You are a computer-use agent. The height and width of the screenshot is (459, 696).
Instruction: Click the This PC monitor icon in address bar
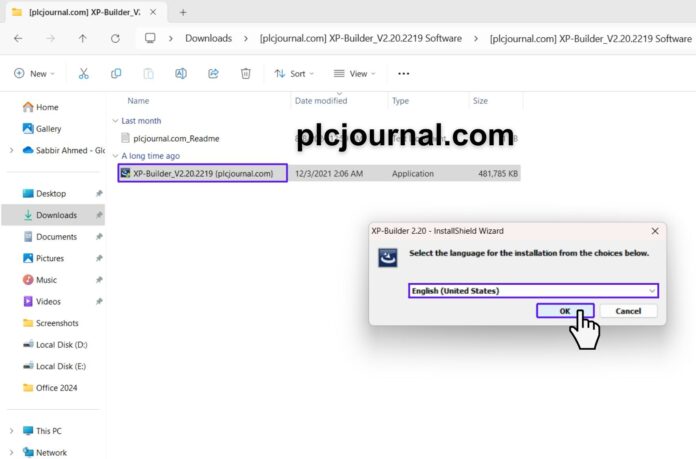pyautogui.click(x=150, y=38)
